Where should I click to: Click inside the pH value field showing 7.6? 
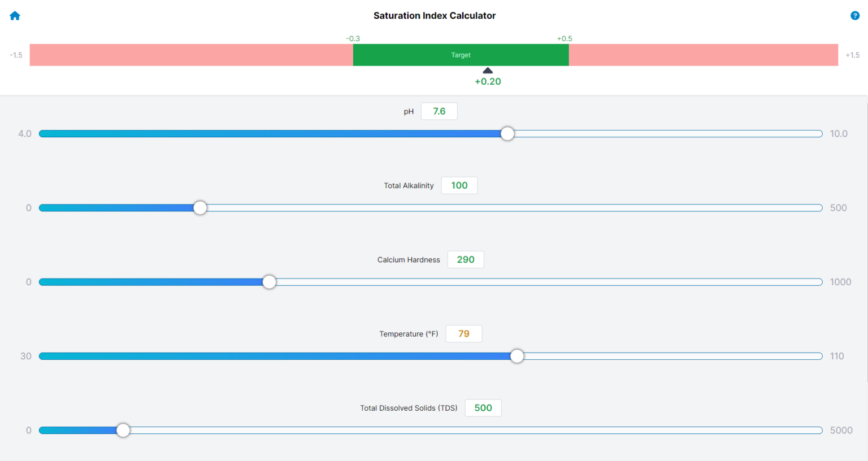tap(439, 111)
